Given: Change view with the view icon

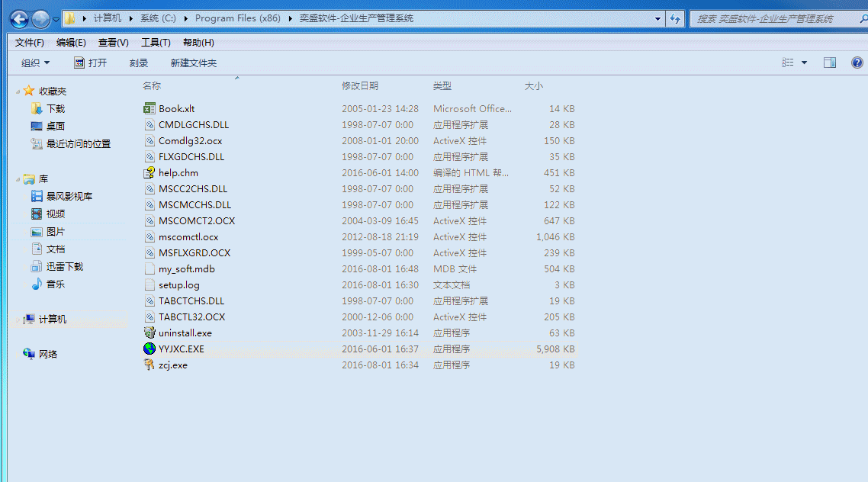Looking at the screenshot, I should pyautogui.click(x=788, y=63).
